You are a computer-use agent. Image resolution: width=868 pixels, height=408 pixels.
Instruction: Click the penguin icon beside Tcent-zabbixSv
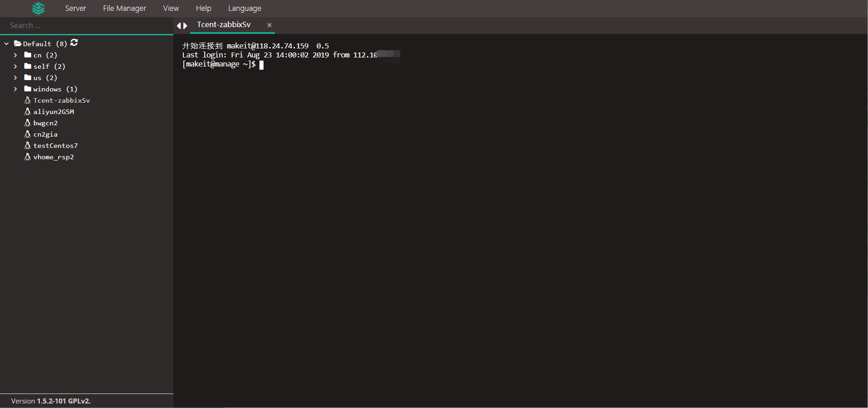coord(28,100)
